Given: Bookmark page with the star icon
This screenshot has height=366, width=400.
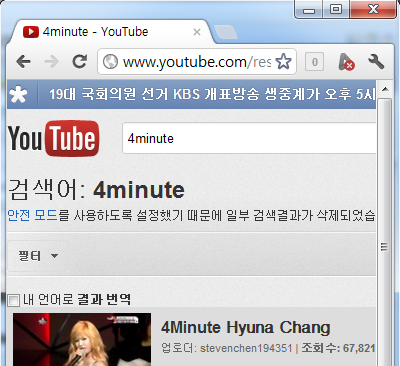Looking at the screenshot, I should [x=283, y=62].
